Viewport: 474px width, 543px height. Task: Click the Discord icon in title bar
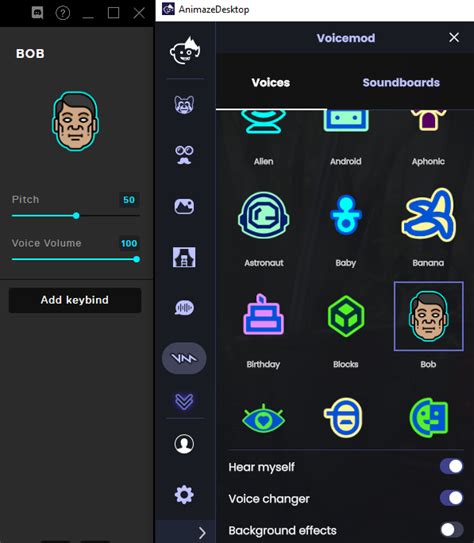[x=37, y=13]
